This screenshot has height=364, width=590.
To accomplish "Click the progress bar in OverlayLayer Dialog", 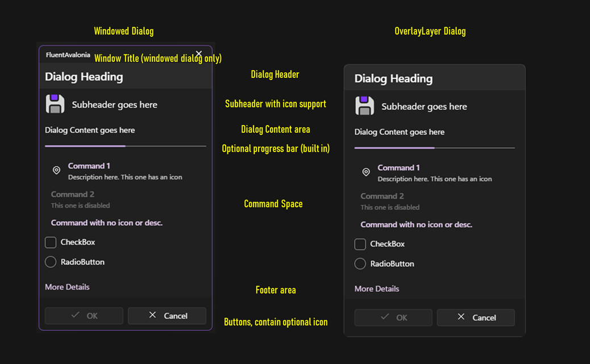I will (x=435, y=148).
